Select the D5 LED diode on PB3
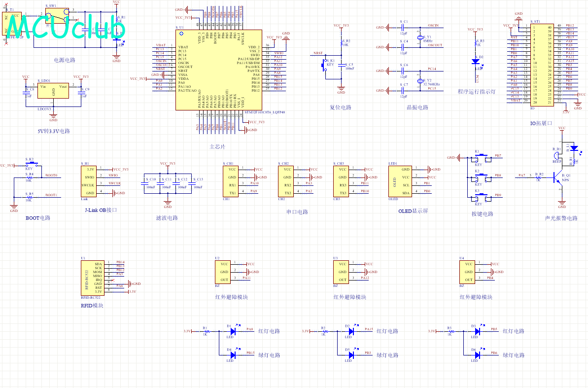588x388 pixels. point(351,355)
